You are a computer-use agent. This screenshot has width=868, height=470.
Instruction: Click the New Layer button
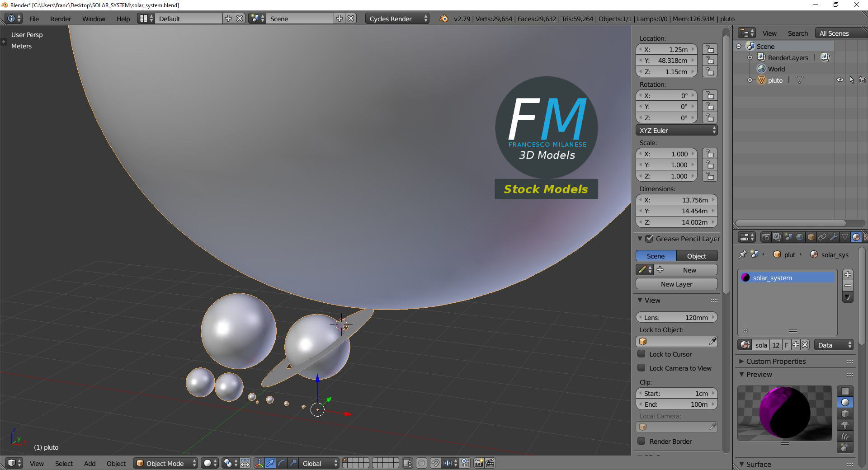coord(676,284)
